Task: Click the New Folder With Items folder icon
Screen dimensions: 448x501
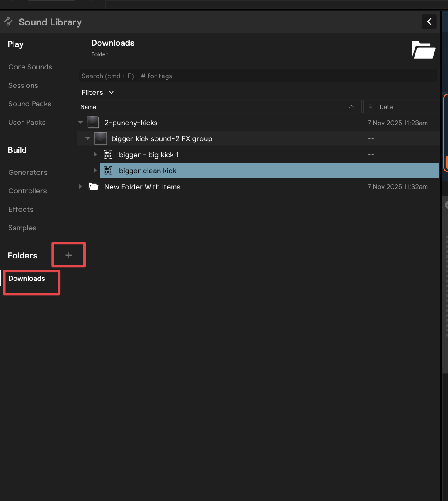Action: coord(93,187)
